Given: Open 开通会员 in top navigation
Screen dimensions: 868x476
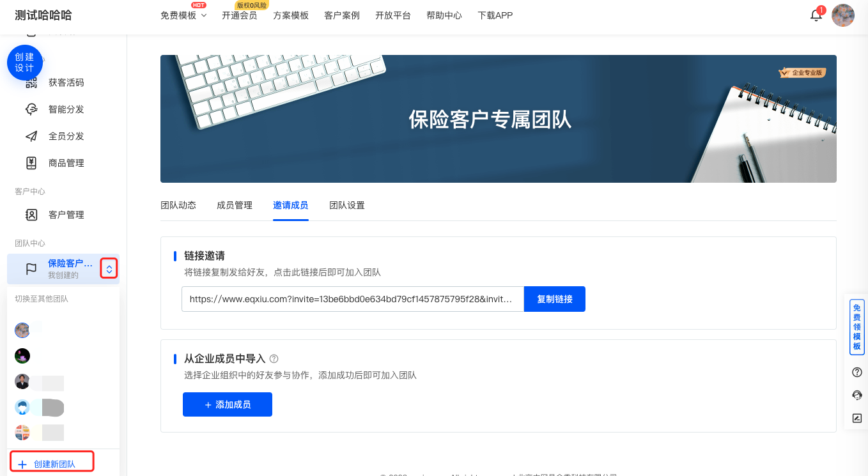Looking at the screenshot, I should 240,15.
